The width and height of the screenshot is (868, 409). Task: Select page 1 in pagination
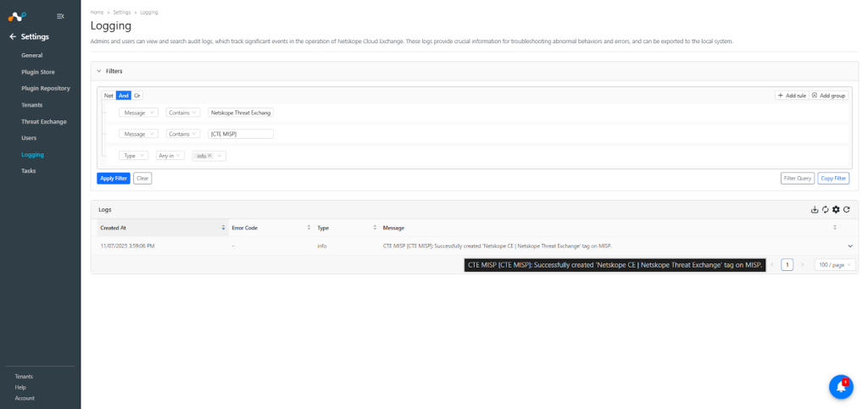(x=787, y=265)
